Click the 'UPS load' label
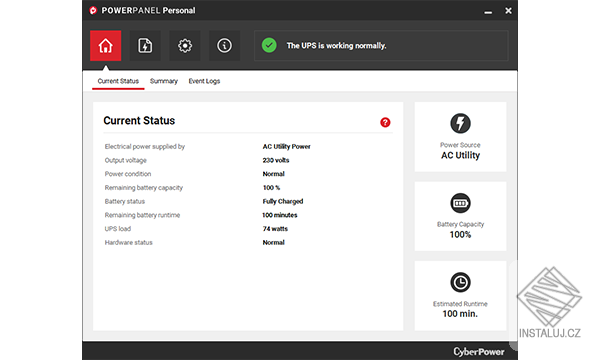 [118, 229]
